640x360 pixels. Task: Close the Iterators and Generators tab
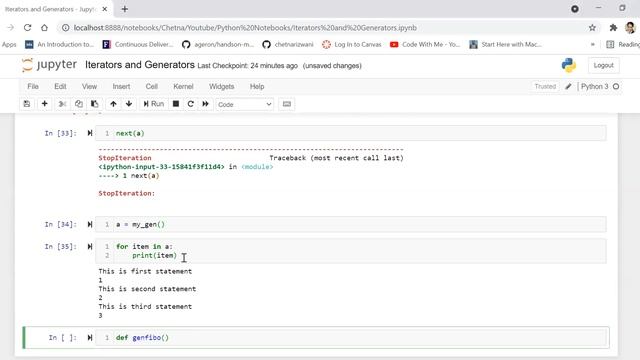[104, 9]
